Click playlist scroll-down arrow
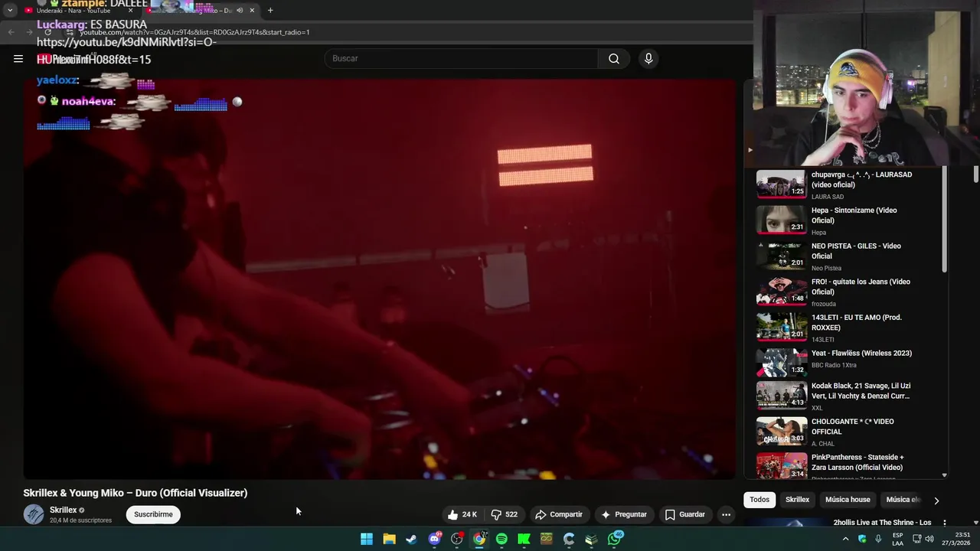 click(x=944, y=475)
